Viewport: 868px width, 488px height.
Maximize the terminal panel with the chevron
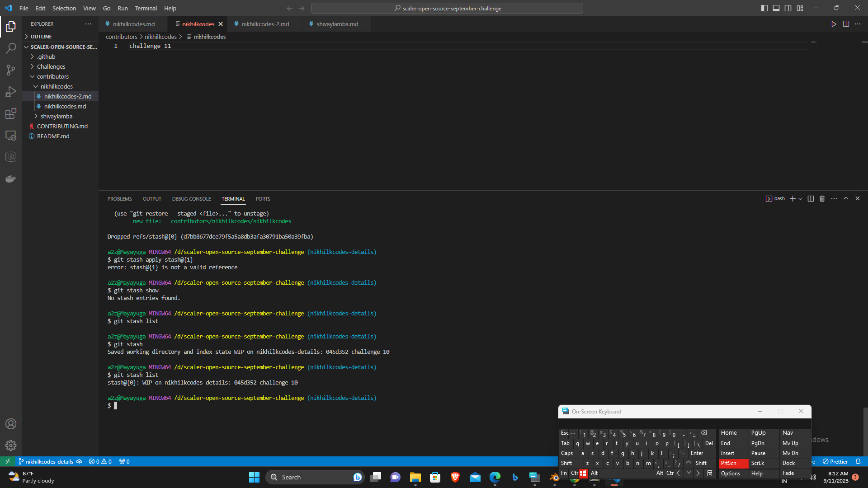coord(845,198)
